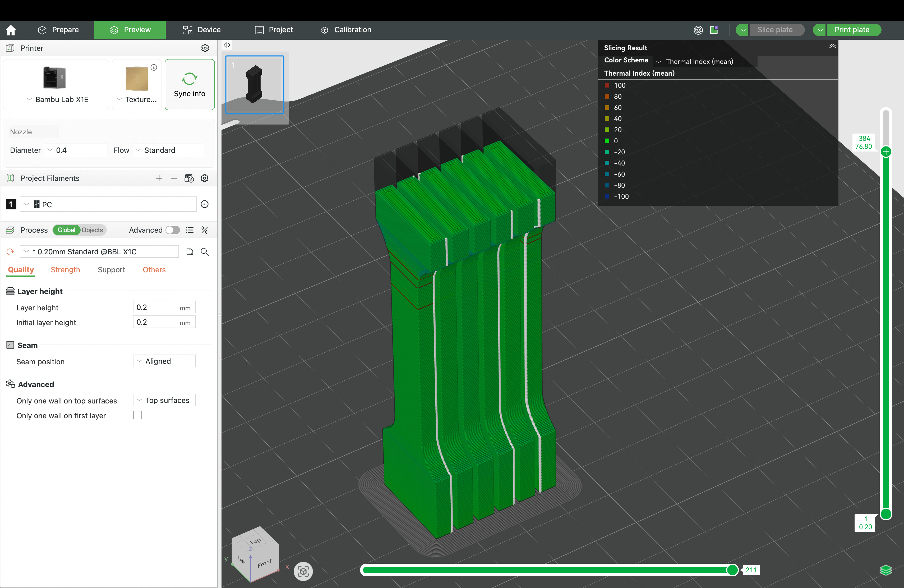The width and height of the screenshot is (904, 588).
Task: Sync filaments with AMS using the sync icon
Action: [x=189, y=178]
